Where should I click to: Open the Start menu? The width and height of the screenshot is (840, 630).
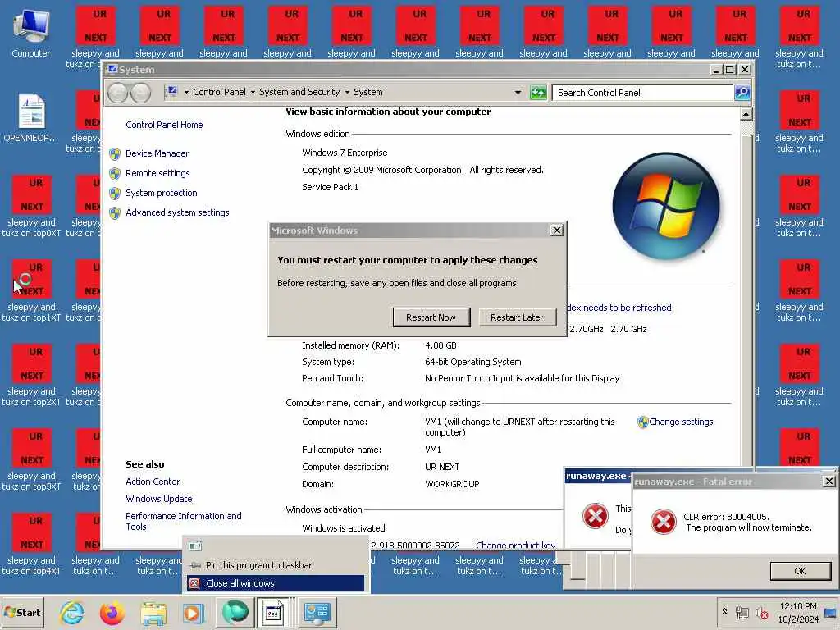tap(22, 612)
